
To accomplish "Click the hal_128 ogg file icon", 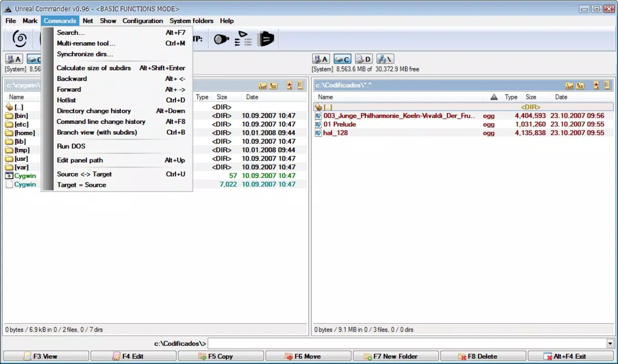I will coord(318,133).
